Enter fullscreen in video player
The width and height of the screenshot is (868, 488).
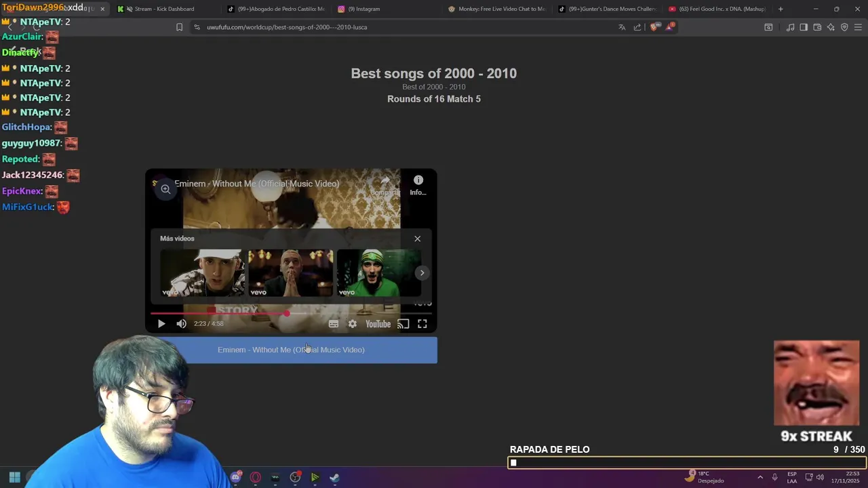[422, 324]
